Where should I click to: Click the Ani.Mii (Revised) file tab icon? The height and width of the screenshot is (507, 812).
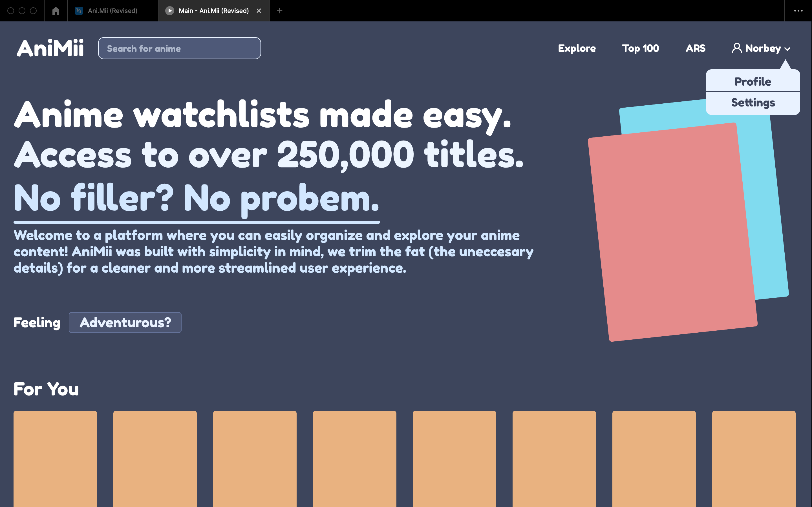click(79, 11)
